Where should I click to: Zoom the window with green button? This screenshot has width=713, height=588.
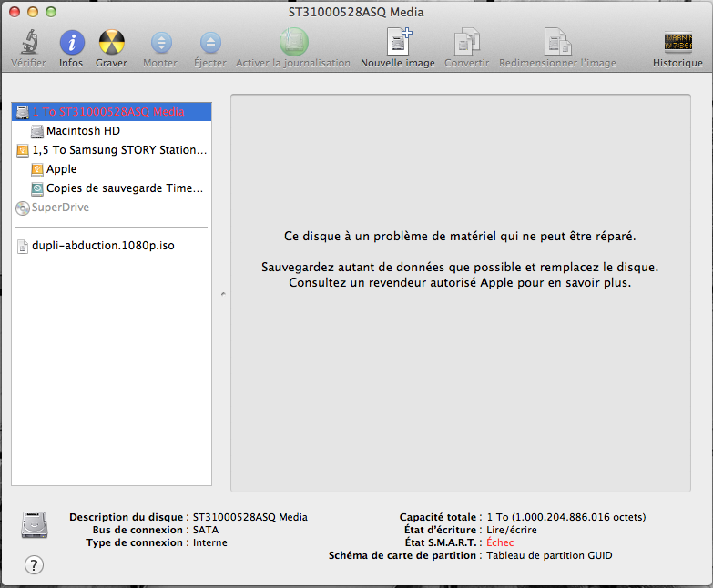point(51,12)
